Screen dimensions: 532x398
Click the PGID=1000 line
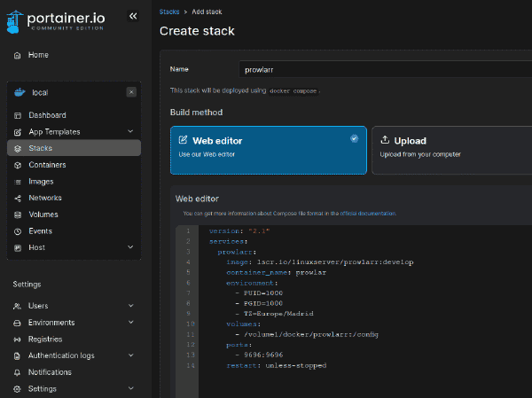259,303
